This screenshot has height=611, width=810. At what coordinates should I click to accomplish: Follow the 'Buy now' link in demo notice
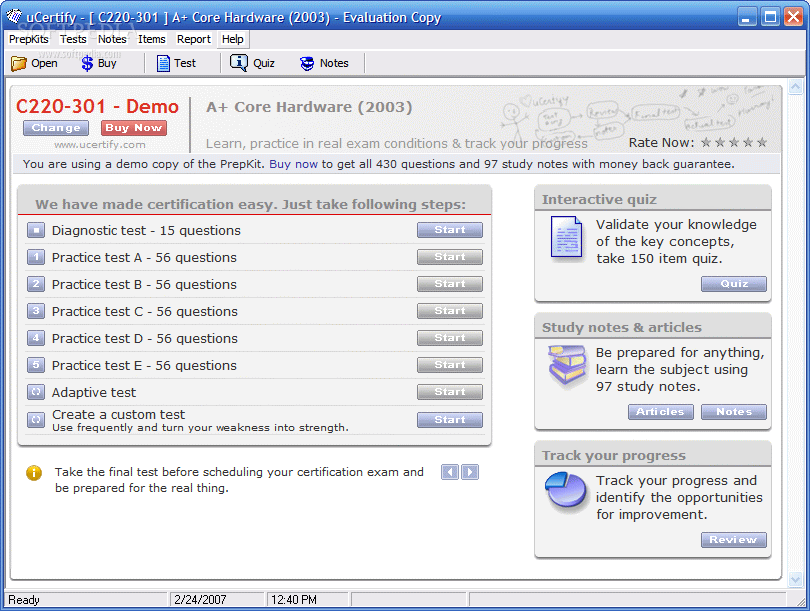click(293, 164)
